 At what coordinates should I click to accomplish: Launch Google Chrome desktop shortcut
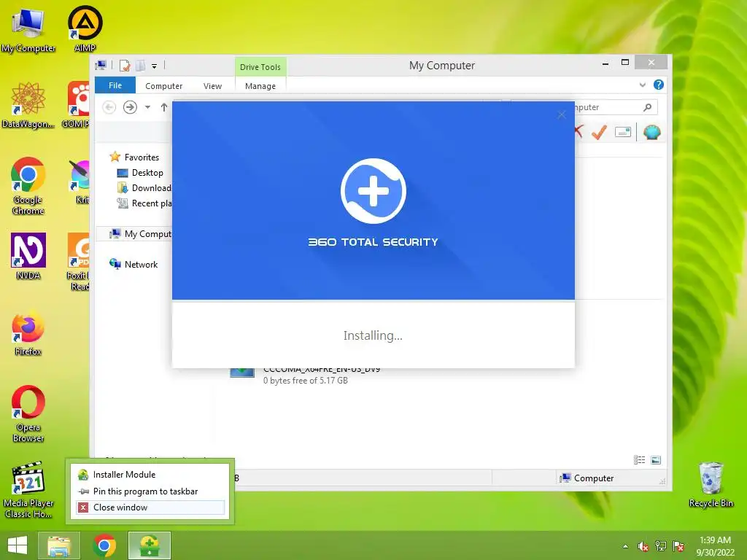coord(28,186)
